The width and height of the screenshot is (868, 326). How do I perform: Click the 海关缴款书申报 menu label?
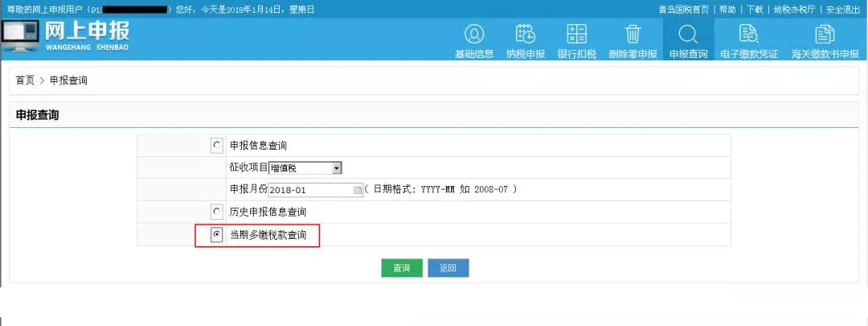[x=825, y=54]
